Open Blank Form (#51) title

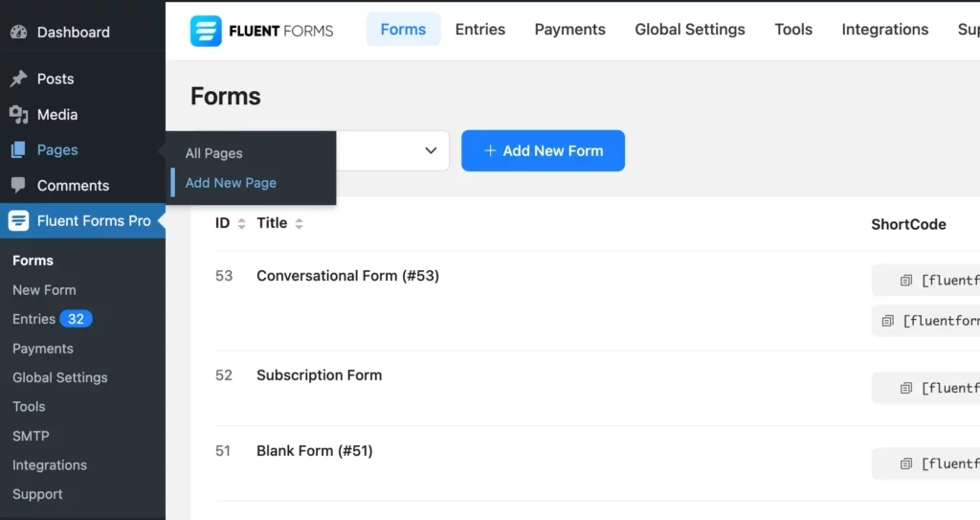(x=314, y=450)
